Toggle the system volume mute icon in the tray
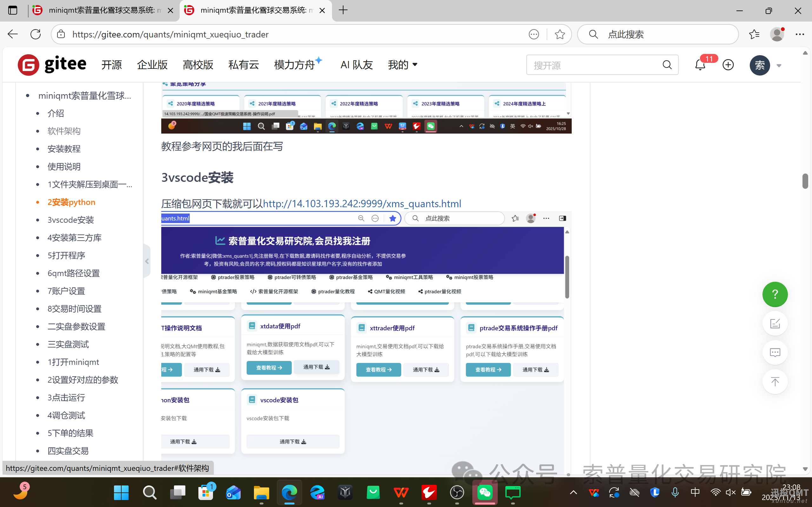The image size is (812, 507). click(x=730, y=492)
